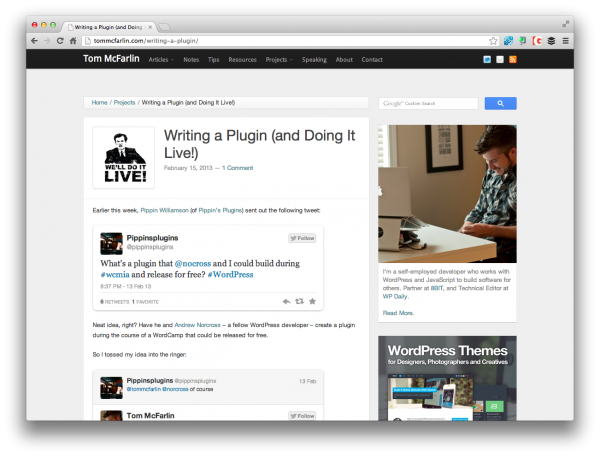Click the blue globe extension icon

508,41
